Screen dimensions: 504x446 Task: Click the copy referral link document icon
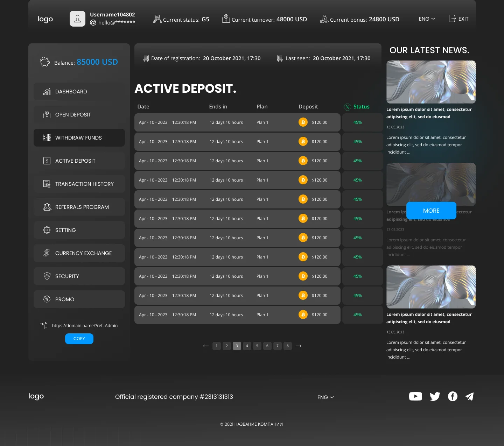click(43, 326)
